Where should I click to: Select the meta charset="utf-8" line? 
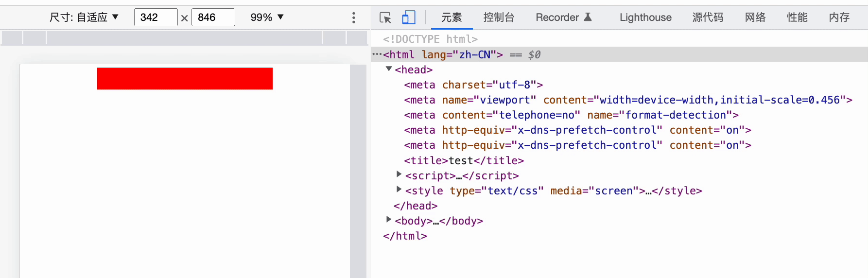pos(473,85)
